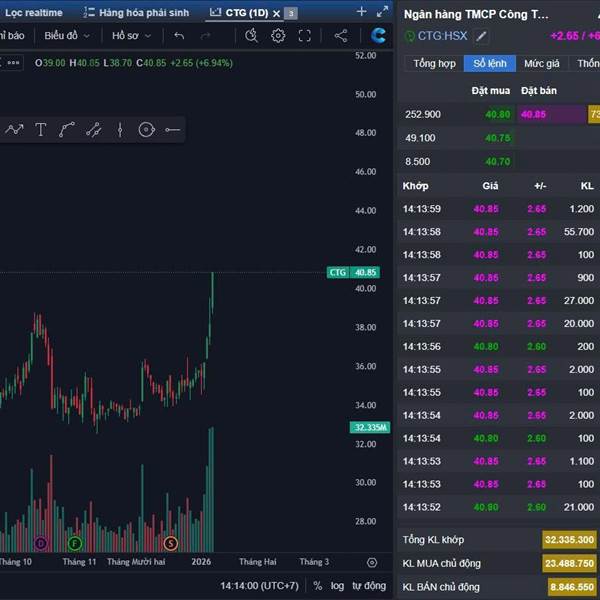
Task: Click KL BÁN chủ động value 8.846.550
Action: click(572, 587)
